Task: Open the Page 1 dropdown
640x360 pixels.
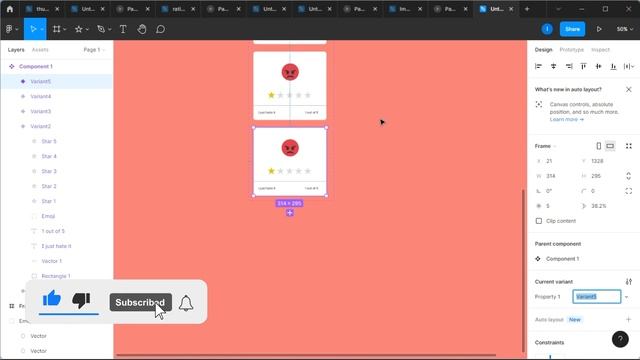Action: click(x=94, y=50)
